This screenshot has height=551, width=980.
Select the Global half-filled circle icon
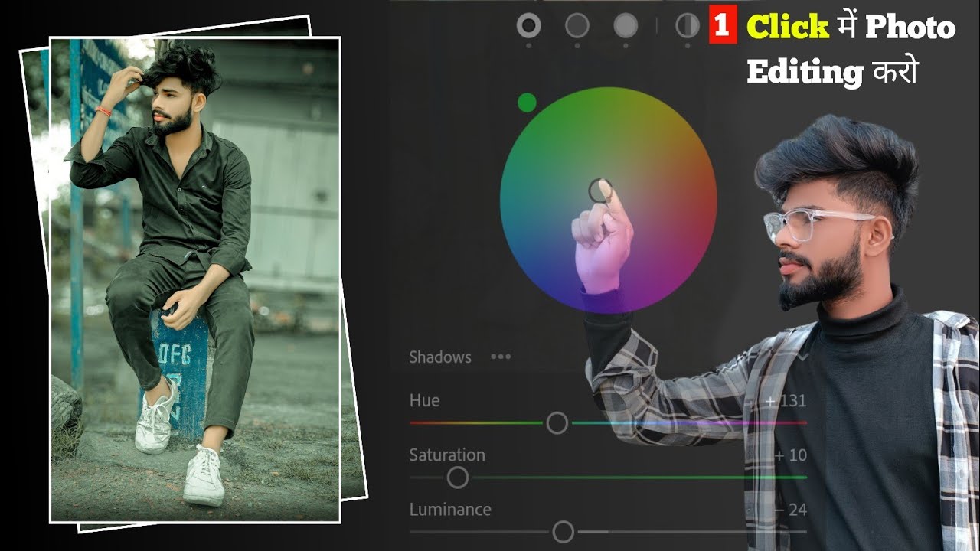pyautogui.click(x=687, y=26)
